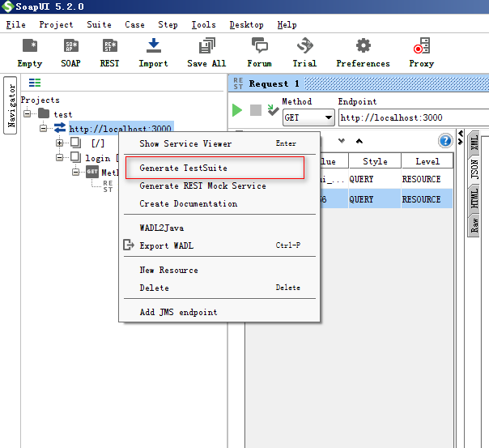
Task: Switch to the Raw response tab
Action: tap(474, 225)
